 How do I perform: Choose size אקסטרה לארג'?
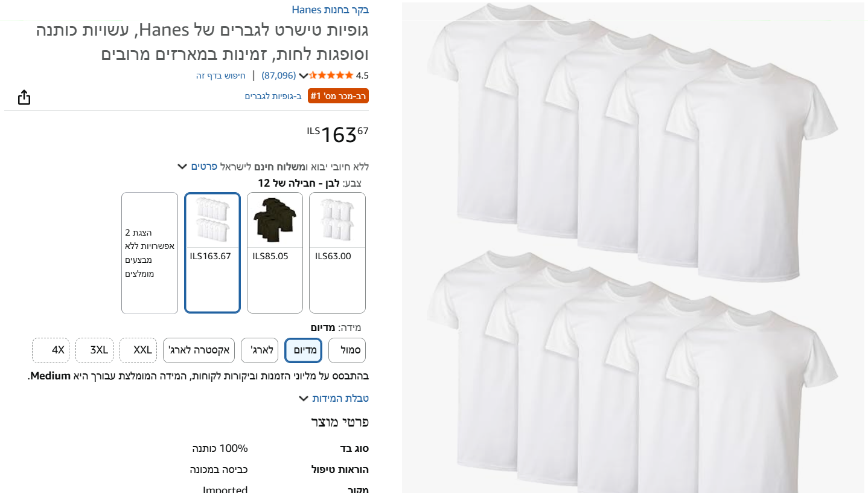pyautogui.click(x=199, y=350)
